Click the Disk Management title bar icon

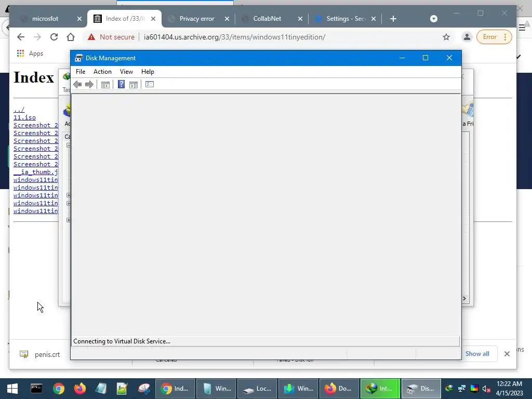click(79, 58)
